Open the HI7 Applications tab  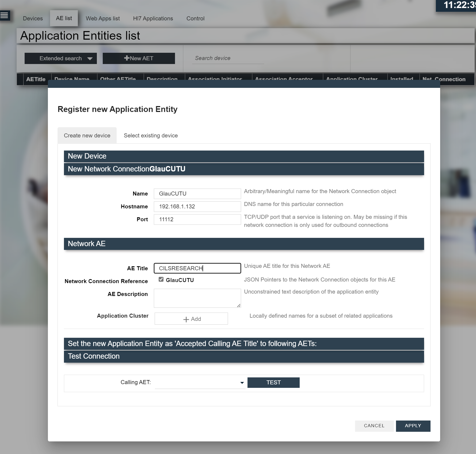pos(153,18)
